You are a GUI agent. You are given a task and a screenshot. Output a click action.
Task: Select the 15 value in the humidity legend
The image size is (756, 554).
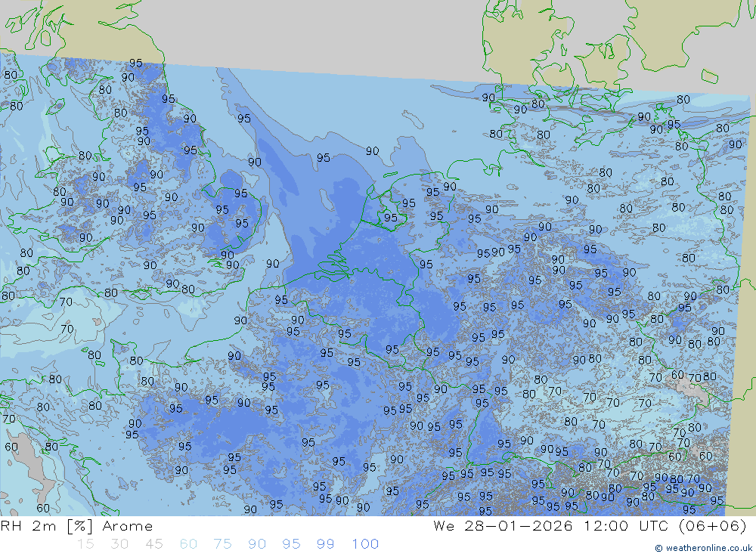tap(85, 544)
